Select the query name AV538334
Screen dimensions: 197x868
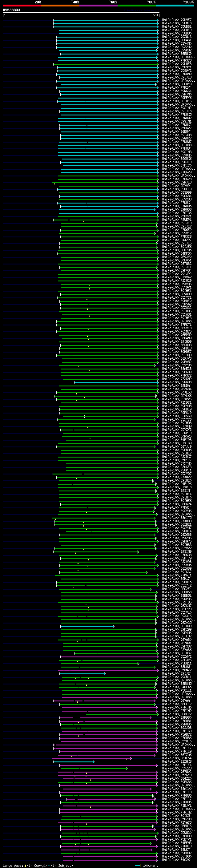point(11,10)
